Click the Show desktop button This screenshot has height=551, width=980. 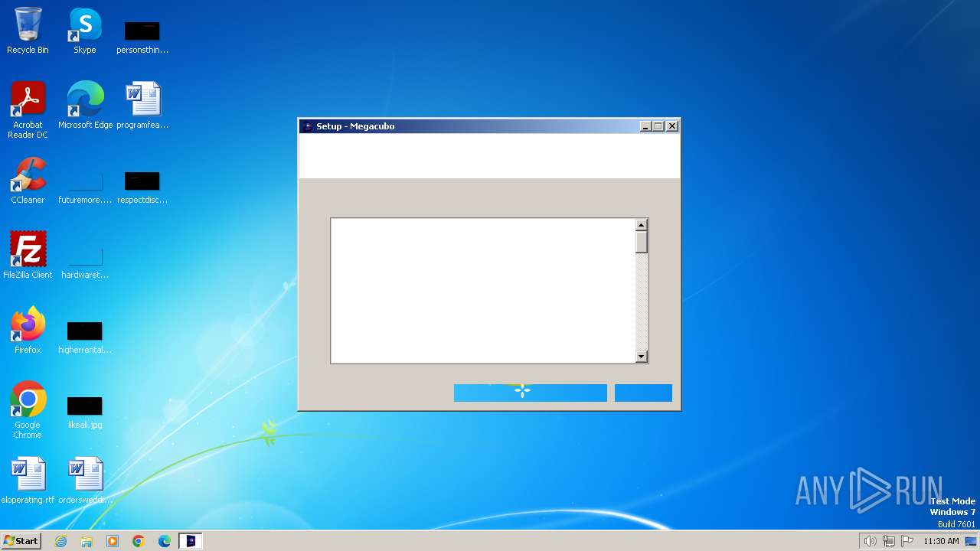coord(971,541)
